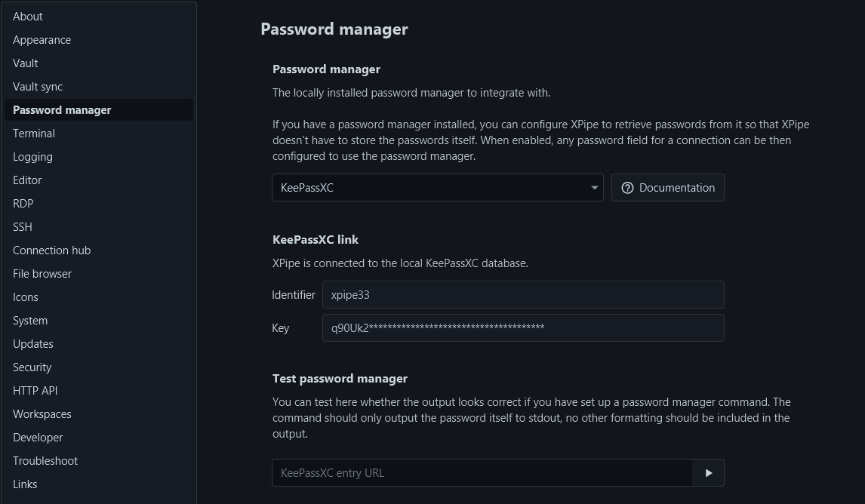Open Logging settings
The height and width of the screenshot is (504, 865).
98,157
